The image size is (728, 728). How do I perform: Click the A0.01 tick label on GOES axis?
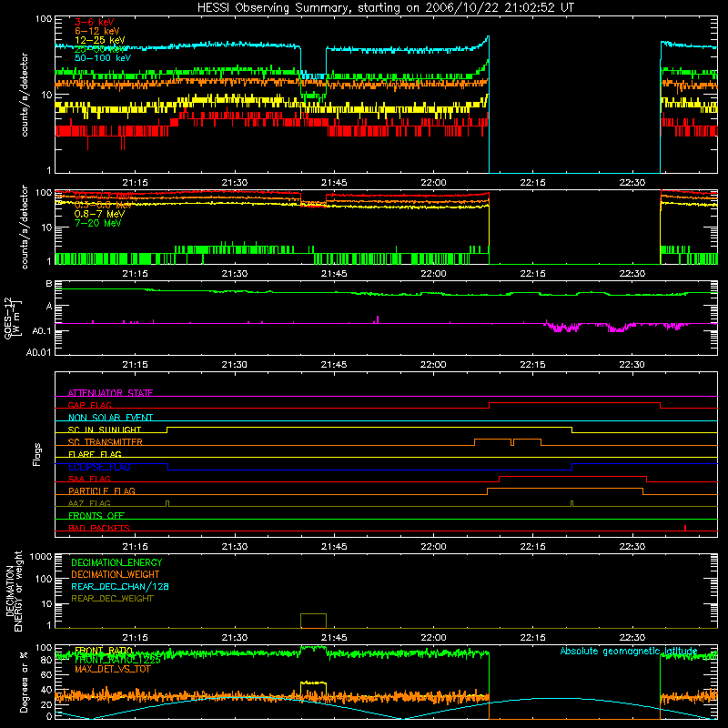point(38,353)
